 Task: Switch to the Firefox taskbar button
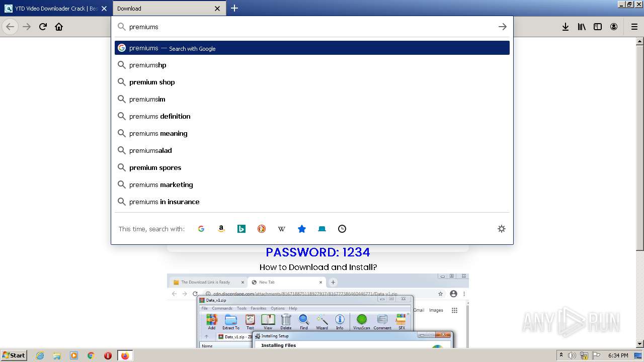(125, 355)
